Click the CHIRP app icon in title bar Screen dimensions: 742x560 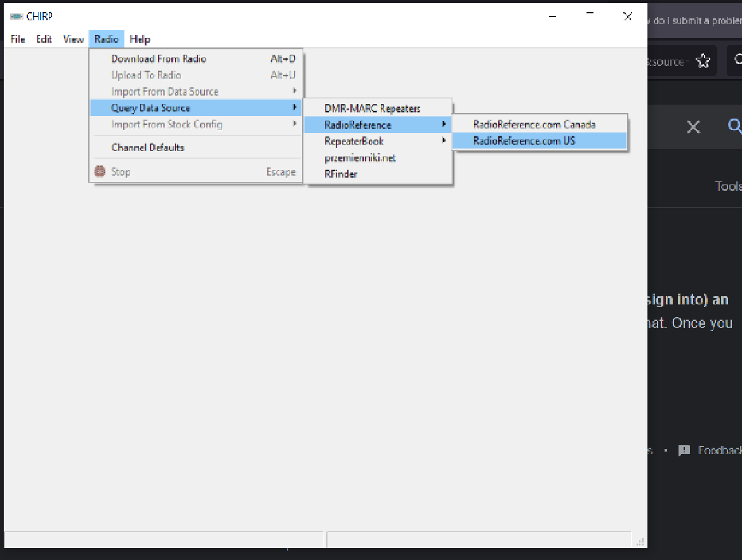(x=17, y=16)
